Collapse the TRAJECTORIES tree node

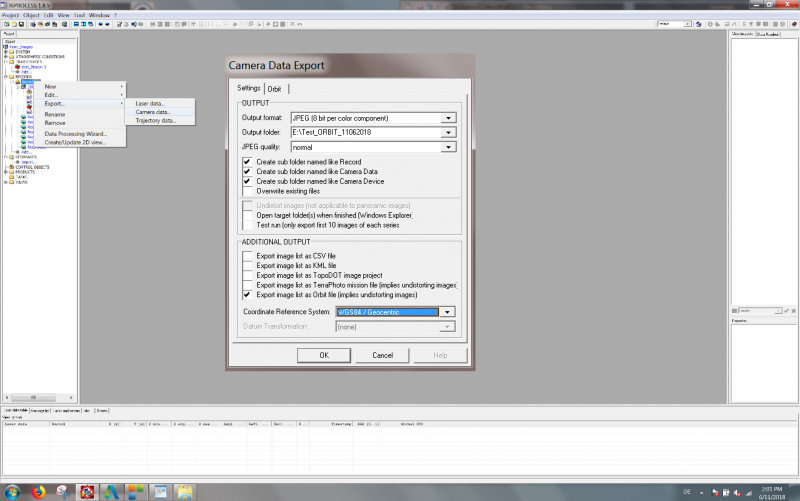pos(6,62)
